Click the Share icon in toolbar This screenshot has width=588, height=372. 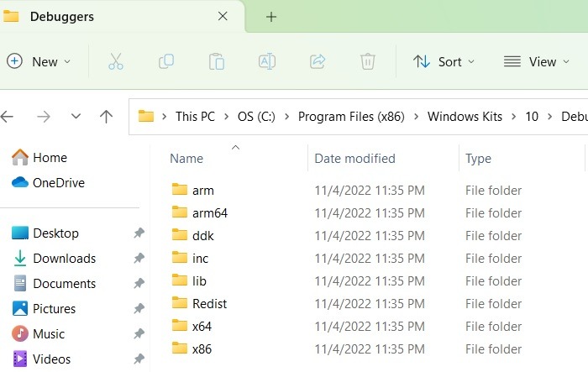(x=318, y=61)
